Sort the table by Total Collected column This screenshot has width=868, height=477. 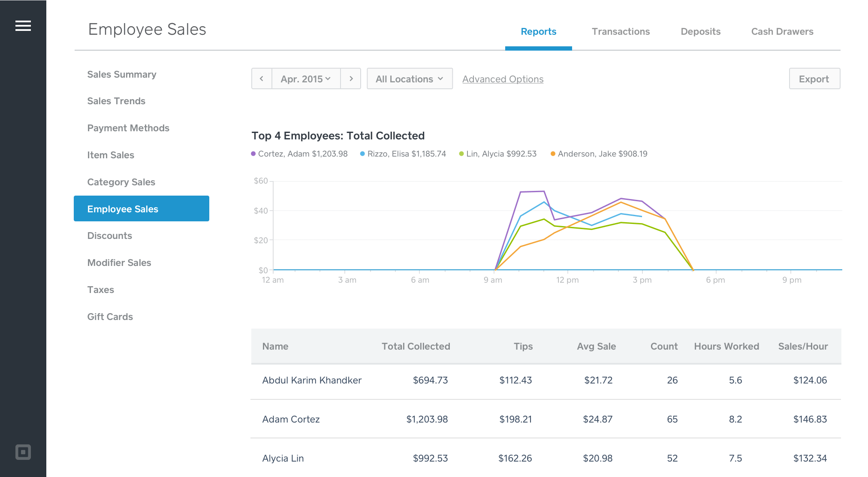(x=416, y=346)
